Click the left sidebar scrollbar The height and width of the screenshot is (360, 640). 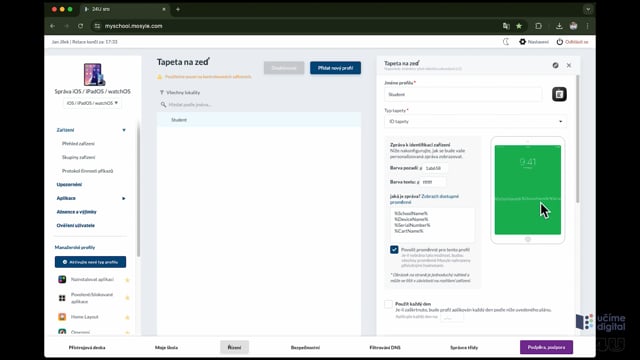(138, 190)
